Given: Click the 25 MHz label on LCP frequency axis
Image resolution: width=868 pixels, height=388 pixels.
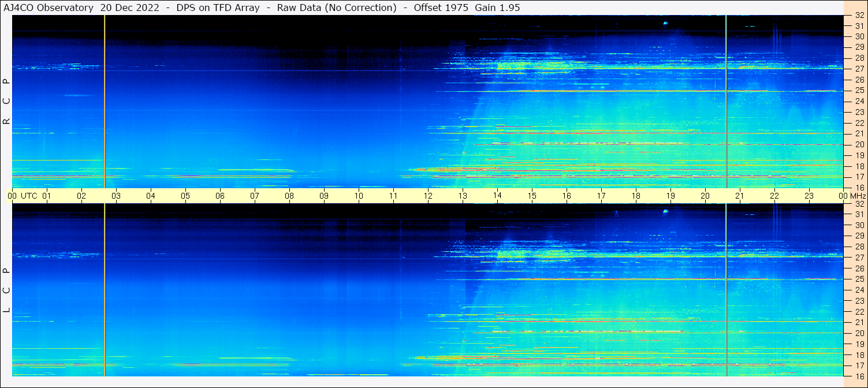Looking at the screenshot, I should tap(859, 279).
